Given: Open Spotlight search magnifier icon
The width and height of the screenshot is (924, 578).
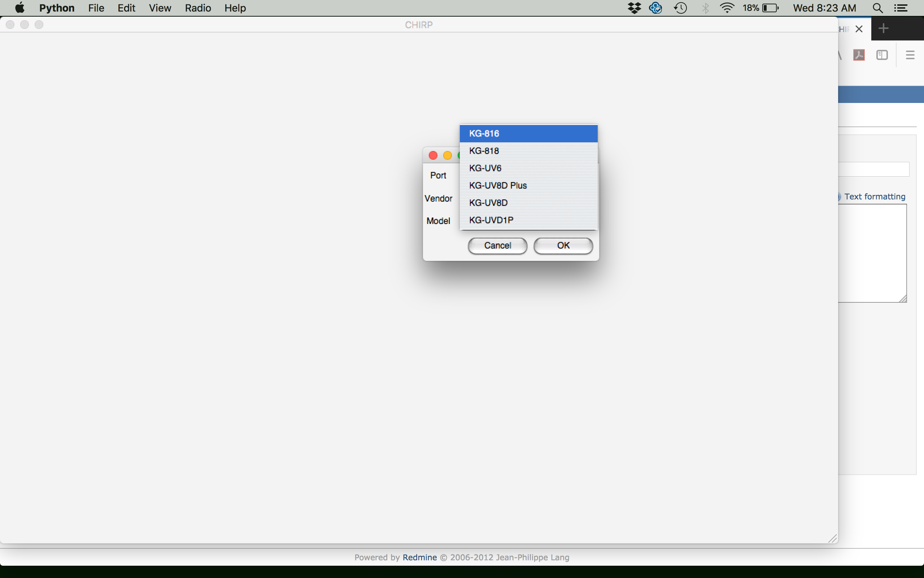Looking at the screenshot, I should click(877, 8).
